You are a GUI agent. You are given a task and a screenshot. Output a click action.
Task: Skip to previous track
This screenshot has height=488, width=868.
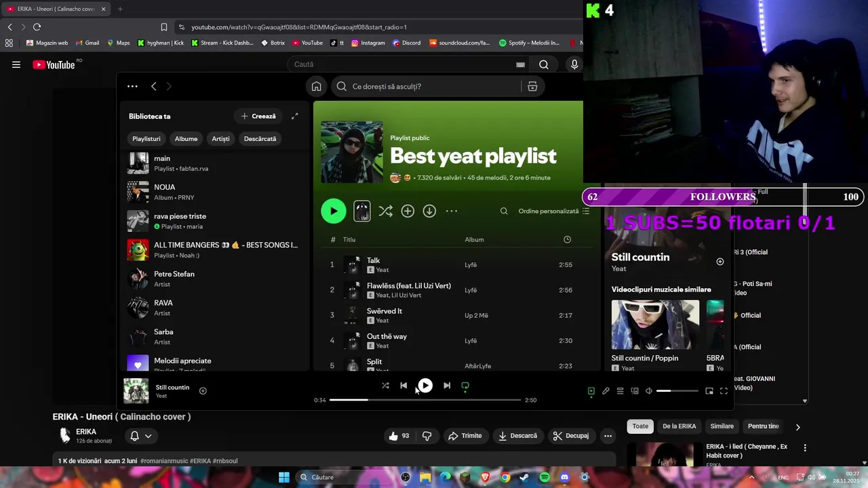[x=403, y=386]
